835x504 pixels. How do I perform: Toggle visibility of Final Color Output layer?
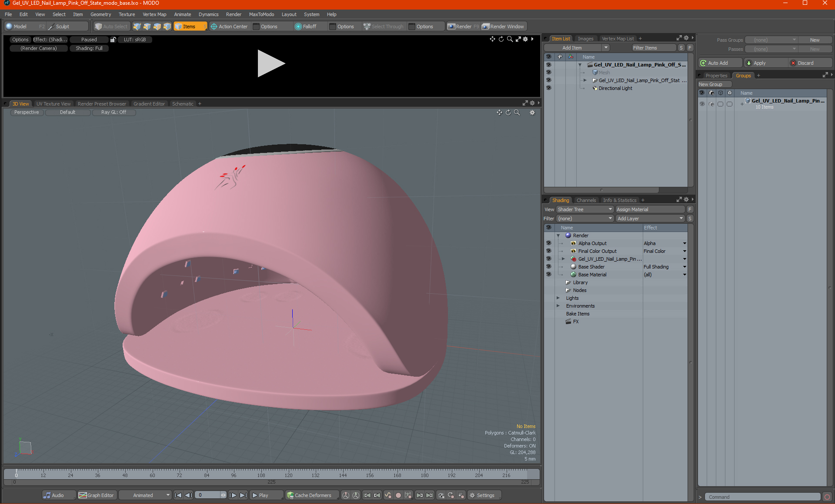(548, 251)
